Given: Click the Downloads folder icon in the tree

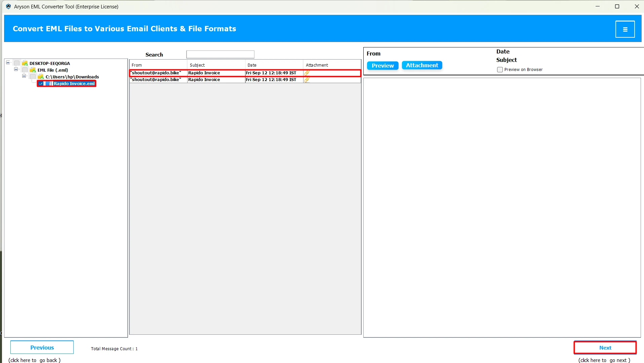Looking at the screenshot, I should tap(41, 77).
